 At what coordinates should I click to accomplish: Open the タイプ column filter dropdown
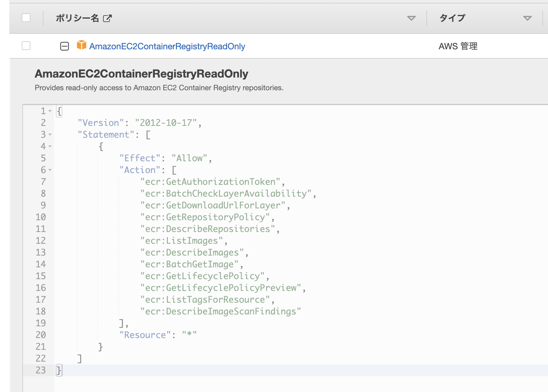[x=527, y=18]
